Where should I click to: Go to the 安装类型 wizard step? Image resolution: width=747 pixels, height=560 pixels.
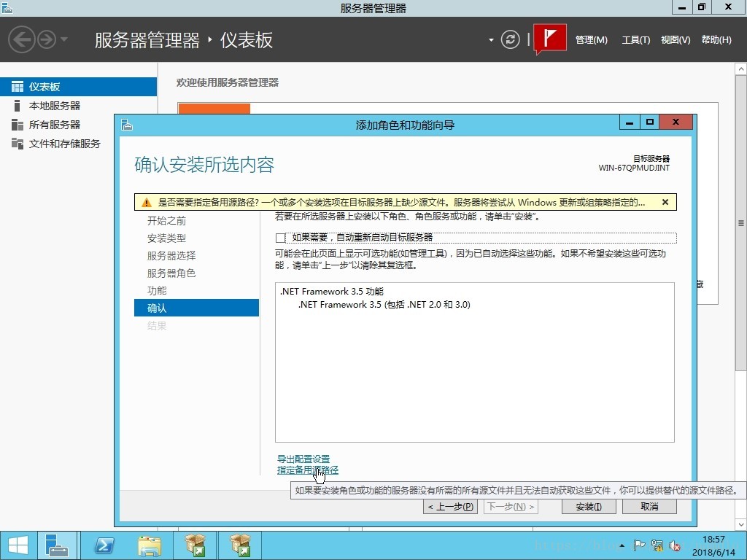pos(166,238)
